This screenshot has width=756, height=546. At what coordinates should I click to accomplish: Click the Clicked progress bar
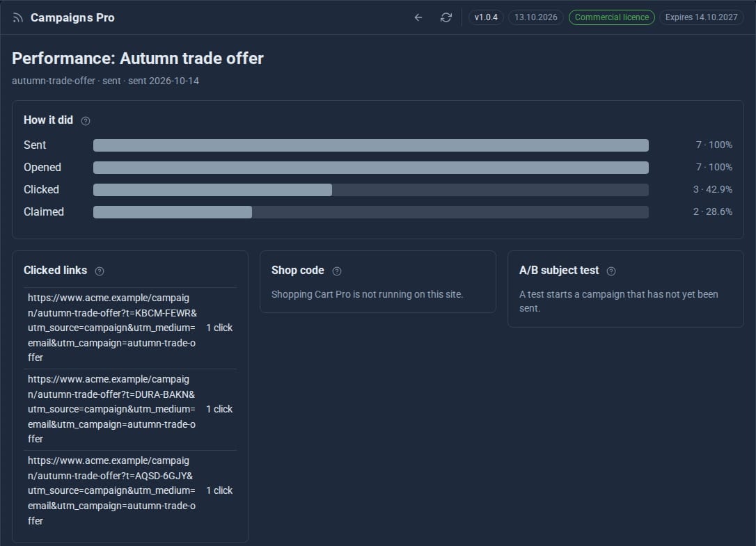click(x=371, y=190)
